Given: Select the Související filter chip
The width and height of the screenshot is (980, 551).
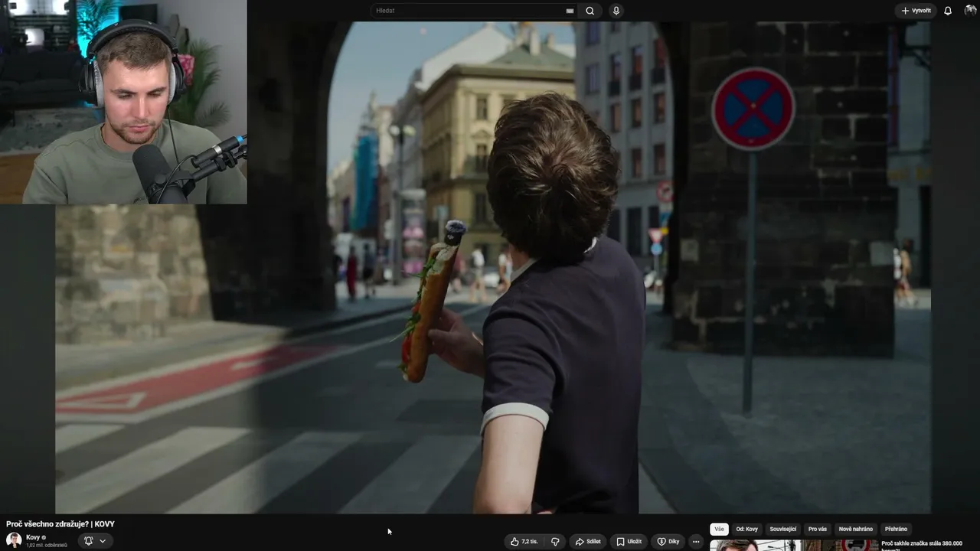Looking at the screenshot, I should [x=783, y=529].
